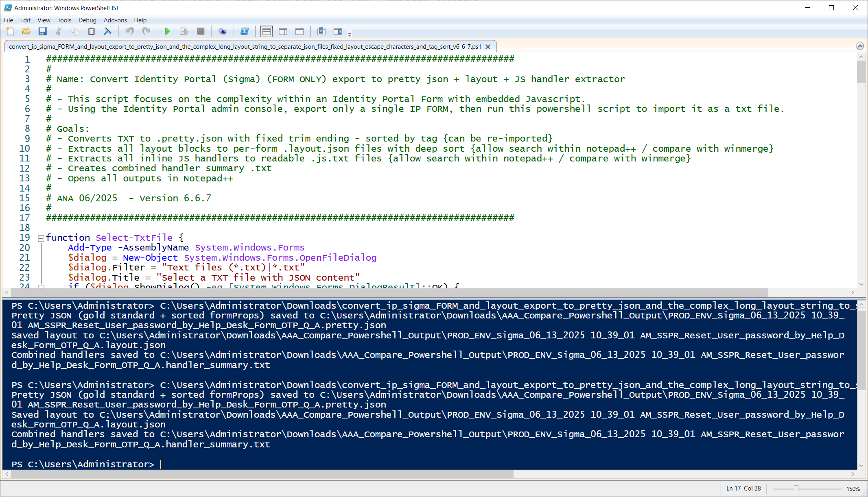
Task: Run the script with the green play icon
Action: point(167,31)
